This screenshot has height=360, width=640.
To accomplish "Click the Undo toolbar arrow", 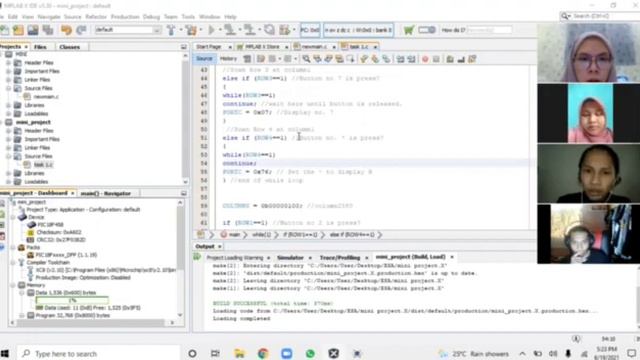I will tap(66, 30).
